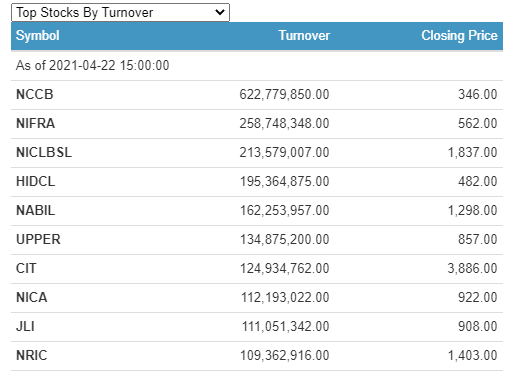Click the As of 2021-04-22 timestamp row
Viewport: 515px width, 371px height.
coord(257,66)
